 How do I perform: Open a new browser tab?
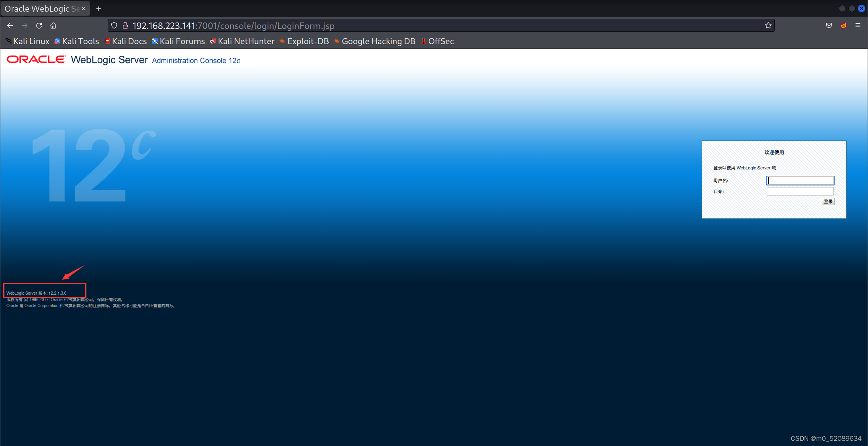tap(99, 8)
